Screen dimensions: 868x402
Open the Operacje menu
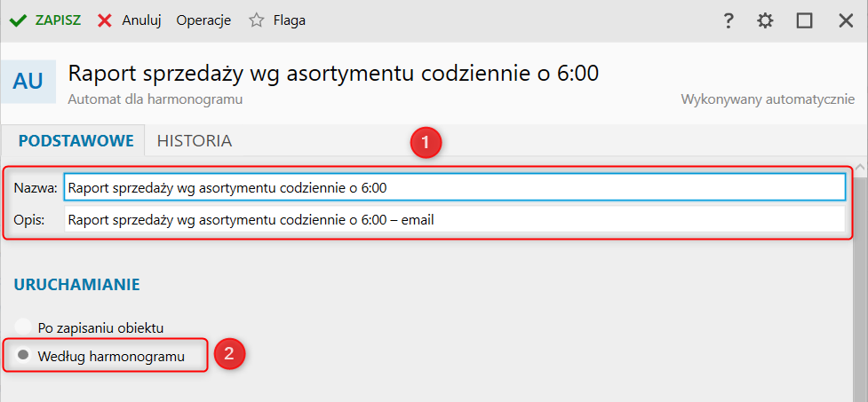click(x=203, y=20)
